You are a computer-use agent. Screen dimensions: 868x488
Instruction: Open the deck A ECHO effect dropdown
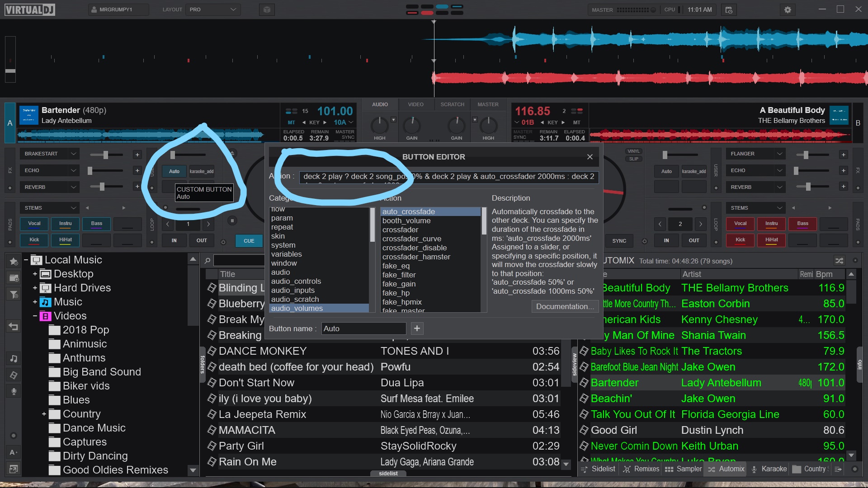click(49, 171)
